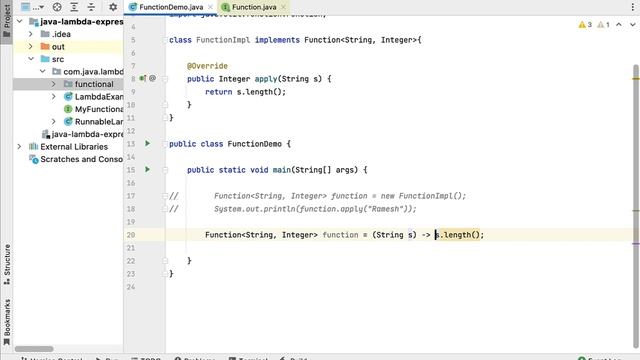Collapse the java-lambda-expressions project root
The image size is (640, 360).
[20, 21]
